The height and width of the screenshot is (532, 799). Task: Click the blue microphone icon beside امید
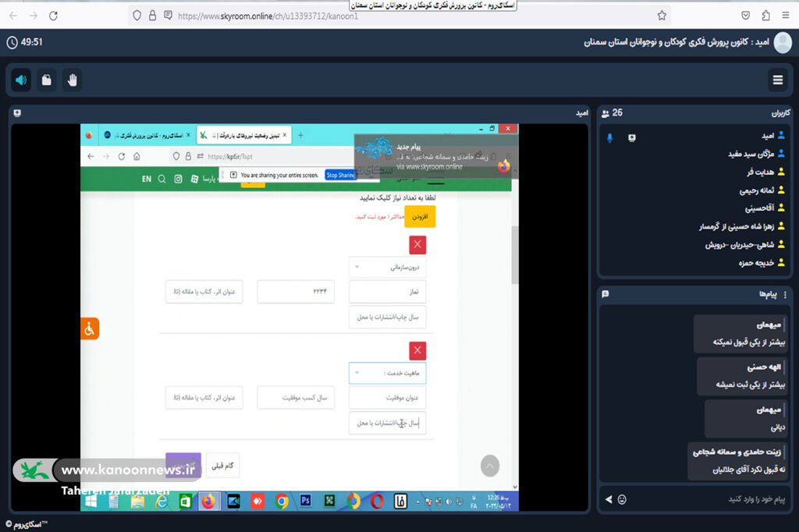coord(610,137)
